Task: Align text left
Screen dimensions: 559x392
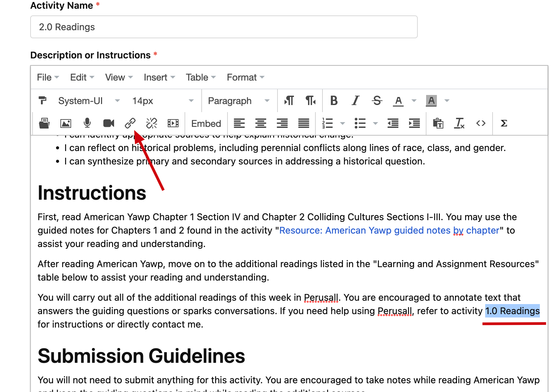Action: coord(239,123)
